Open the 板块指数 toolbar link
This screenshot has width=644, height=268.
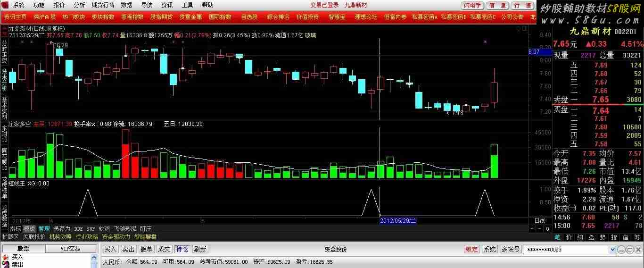point(103,17)
